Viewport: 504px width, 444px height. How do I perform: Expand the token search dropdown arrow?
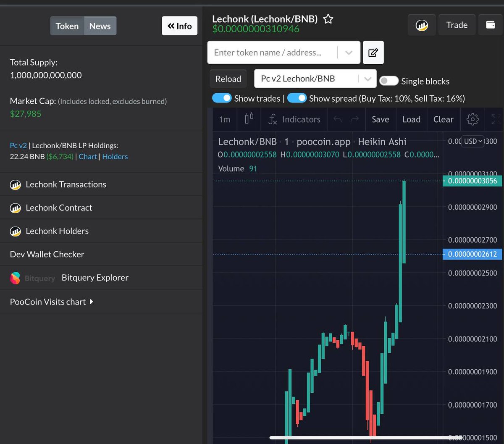coord(349,53)
